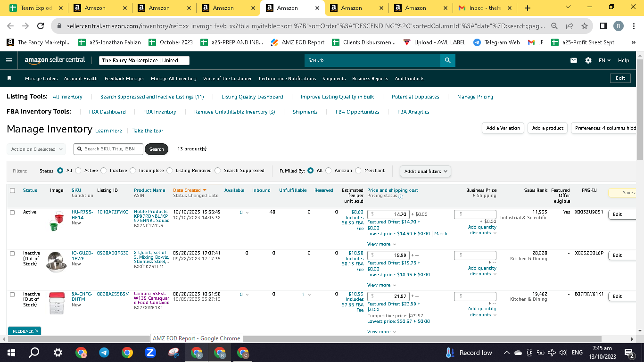Viewport: 644px width, 362px height.
Task: Share this page using the share icon
Action: tap(570, 26)
